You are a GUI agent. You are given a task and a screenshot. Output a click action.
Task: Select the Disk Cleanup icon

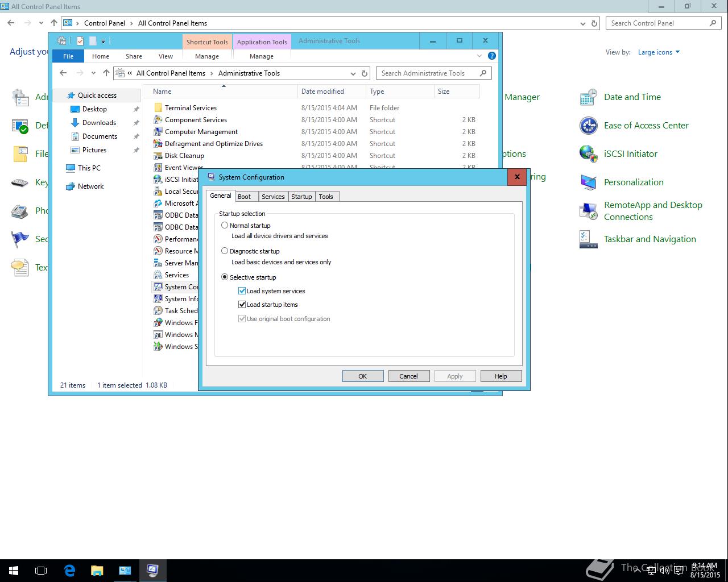click(158, 156)
